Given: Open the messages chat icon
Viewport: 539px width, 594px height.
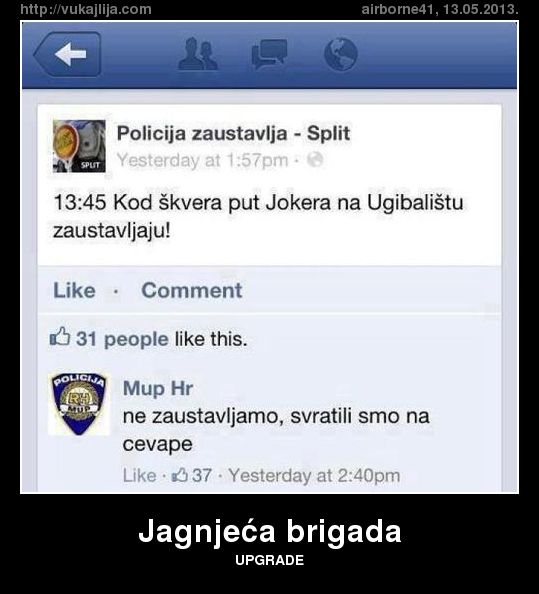Looking at the screenshot, I should point(269,54).
